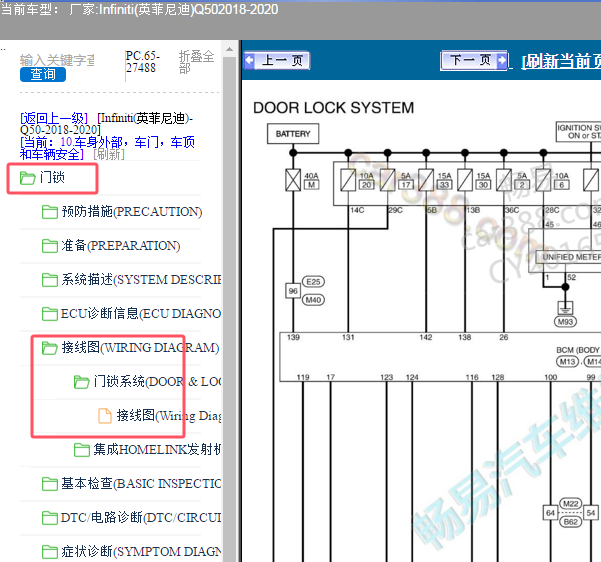
Task: Click document icon of 接线图(Wiring Diagram)
Action: click(105, 416)
